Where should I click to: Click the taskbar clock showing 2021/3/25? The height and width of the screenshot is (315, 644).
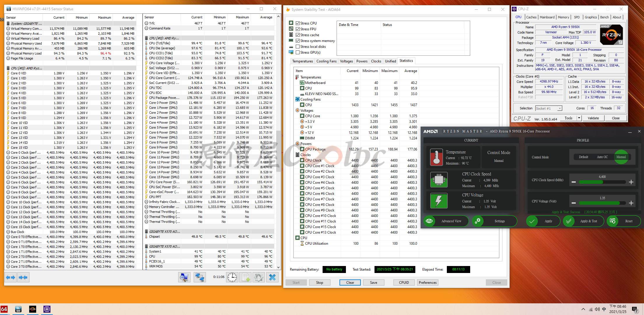(618, 309)
